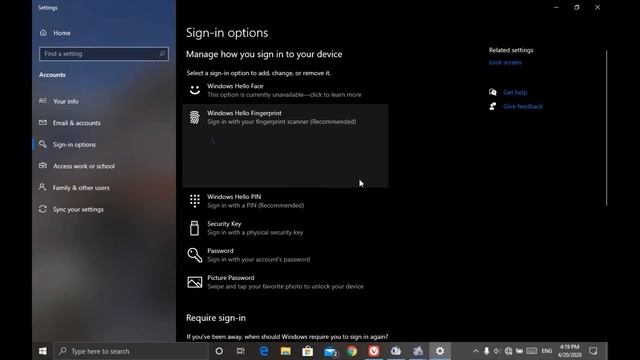Open Task View from the taskbar
640x360 pixels.
(241, 351)
